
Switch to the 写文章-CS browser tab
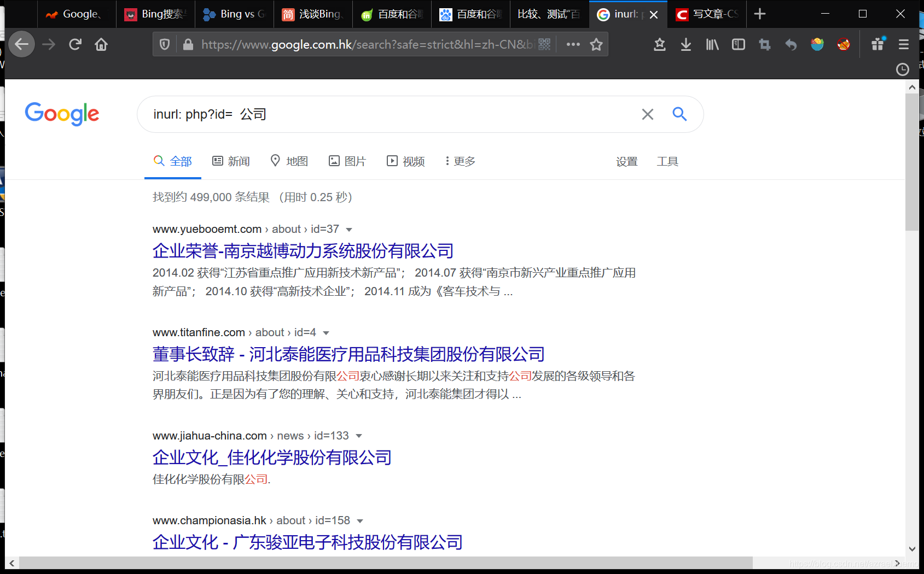coord(707,14)
